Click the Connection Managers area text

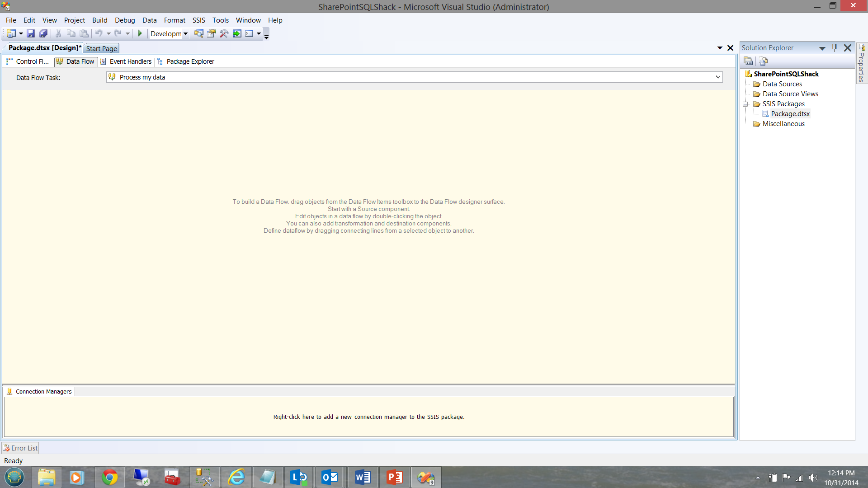click(368, 417)
